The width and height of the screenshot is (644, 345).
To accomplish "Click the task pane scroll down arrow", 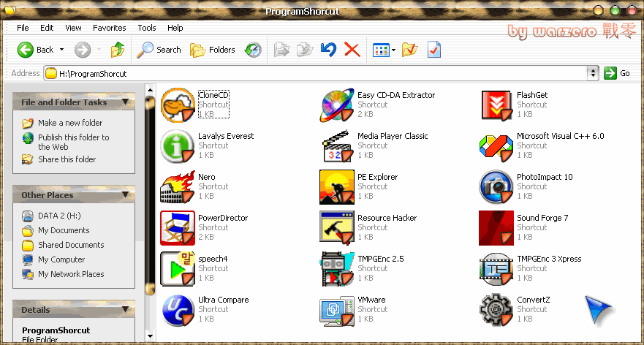I will coord(150,335).
